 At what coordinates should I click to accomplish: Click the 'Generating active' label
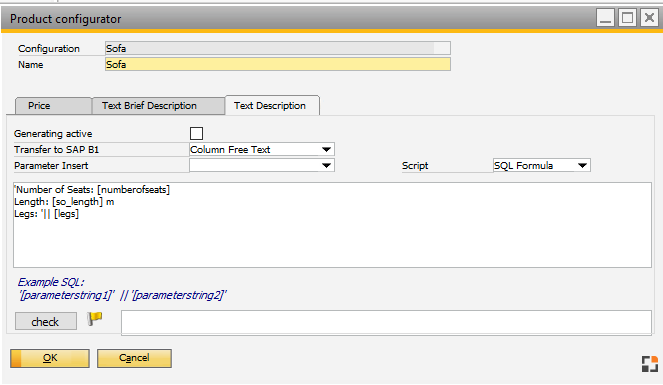tap(53, 134)
